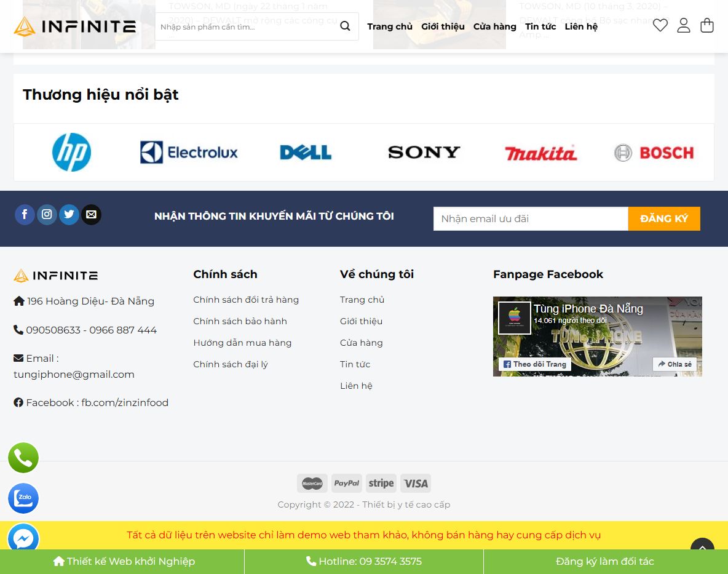Open the Facebook social icon

(x=25, y=215)
